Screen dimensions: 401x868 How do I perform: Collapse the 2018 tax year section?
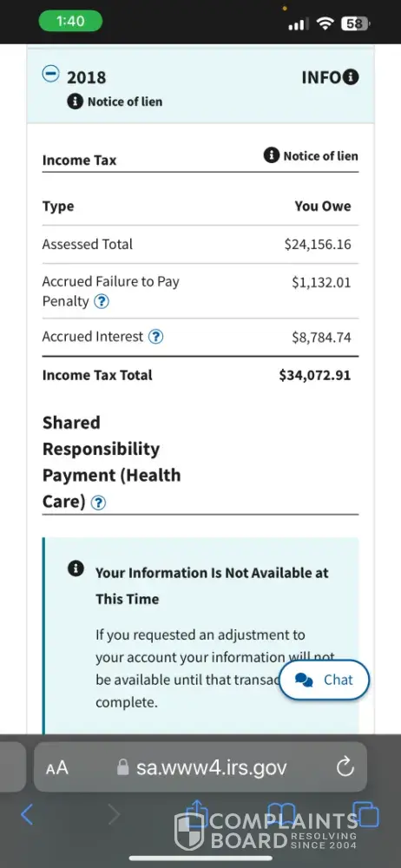(x=51, y=74)
